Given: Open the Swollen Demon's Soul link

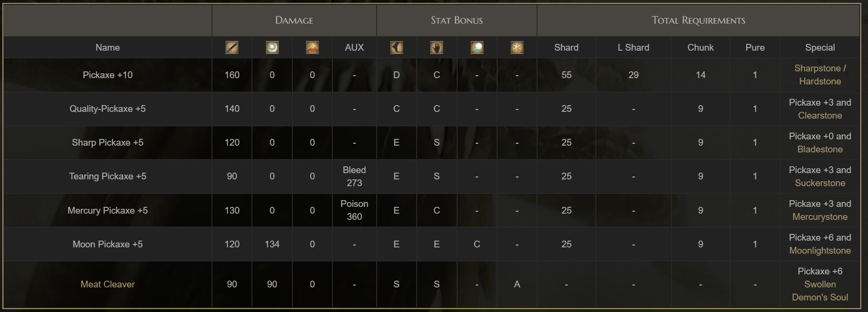Looking at the screenshot, I should pos(820,291).
